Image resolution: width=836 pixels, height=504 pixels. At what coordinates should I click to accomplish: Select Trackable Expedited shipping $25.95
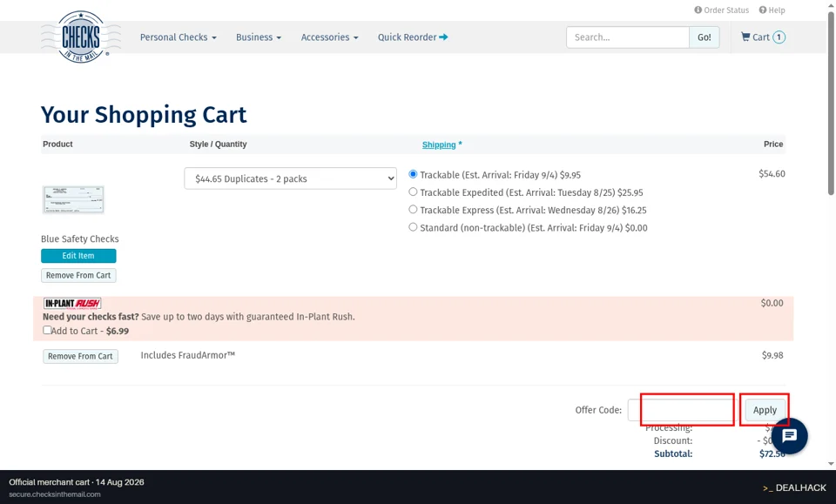413,192
